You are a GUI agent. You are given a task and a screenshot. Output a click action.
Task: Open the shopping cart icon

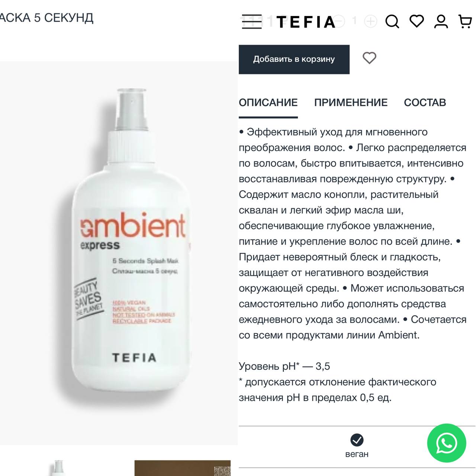click(465, 22)
